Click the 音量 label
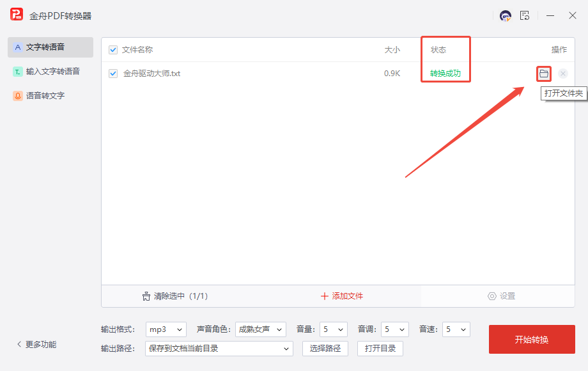The height and width of the screenshot is (371, 588). tap(306, 329)
